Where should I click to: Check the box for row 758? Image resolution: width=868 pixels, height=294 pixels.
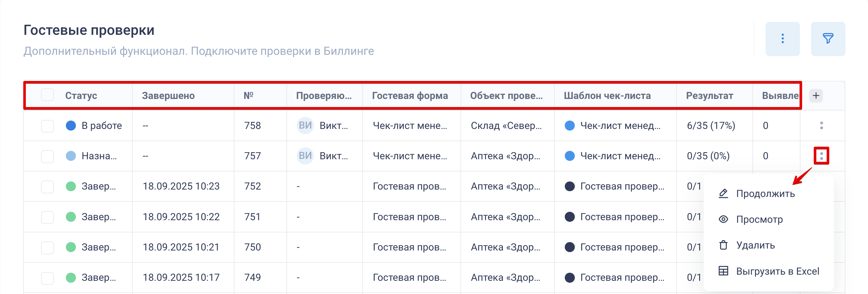click(x=47, y=126)
